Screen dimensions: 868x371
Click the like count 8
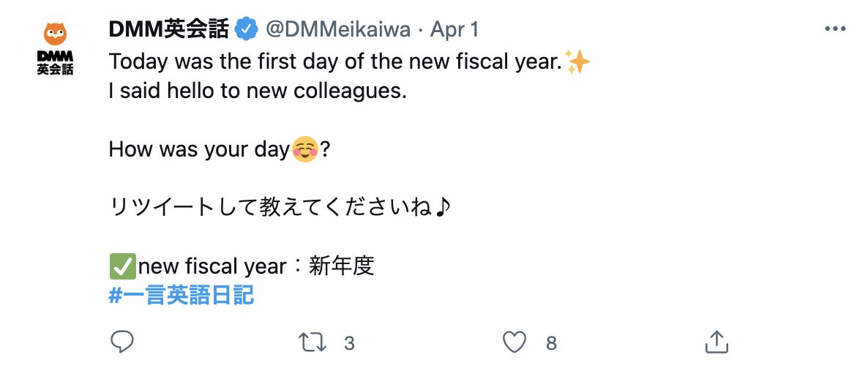click(551, 342)
